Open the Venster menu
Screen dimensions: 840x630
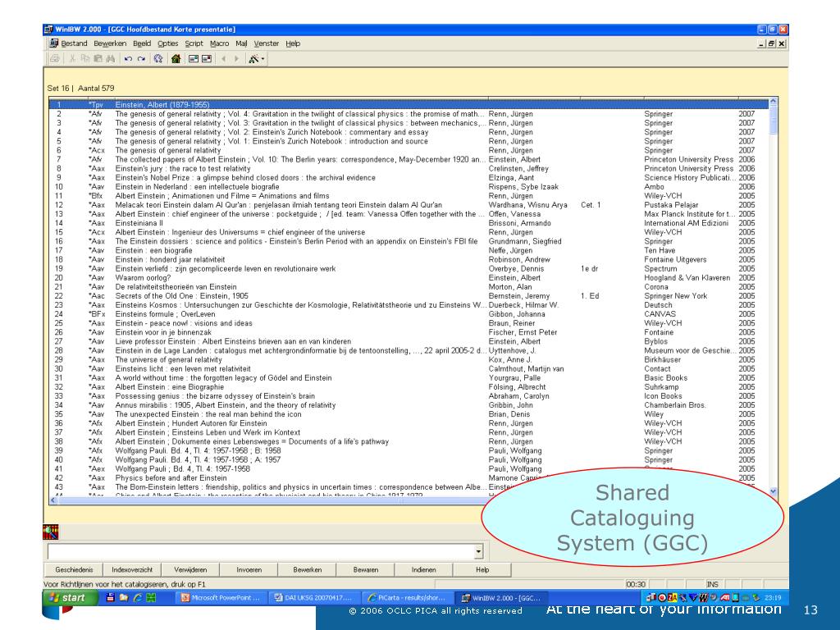pyautogui.click(x=267, y=43)
